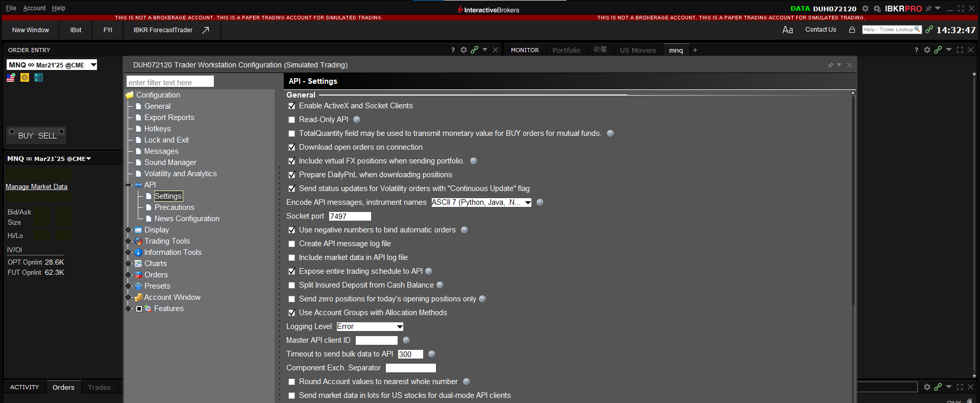Select News Configuration in the tree
Image resolution: width=980 pixels, height=403 pixels.
coord(187,219)
